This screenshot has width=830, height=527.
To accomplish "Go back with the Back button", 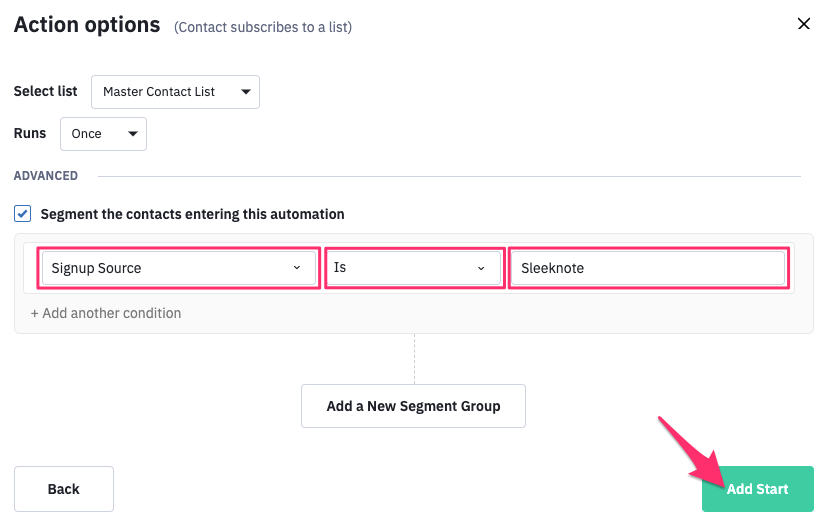I will (64, 489).
